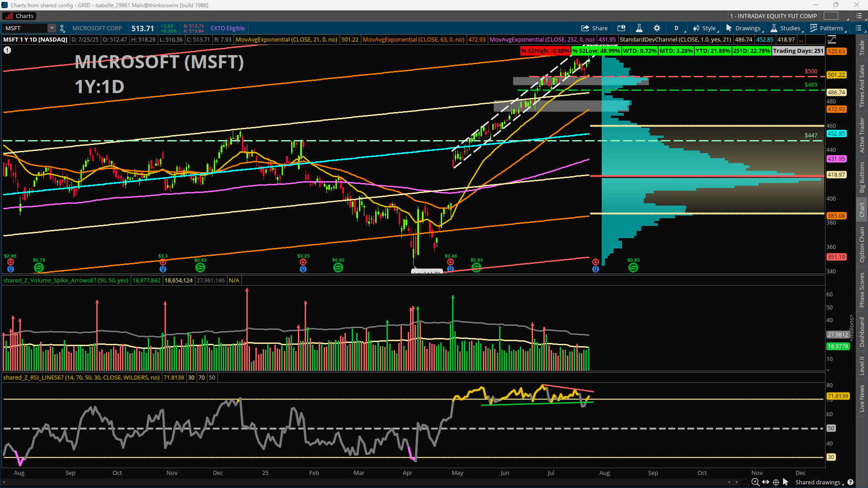Viewport: 868px width, 488px height.
Task: Click the chart alert exclamation icon
Action: tap(7, 50)
